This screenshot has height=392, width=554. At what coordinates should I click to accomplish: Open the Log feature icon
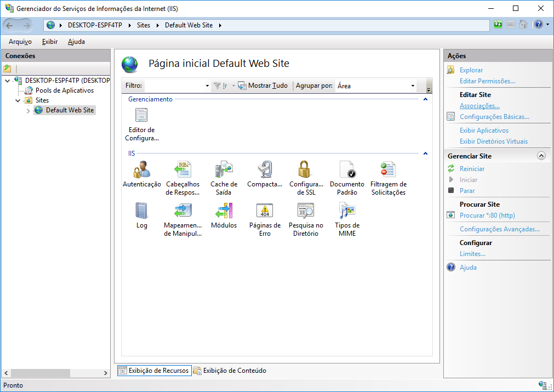141,211
